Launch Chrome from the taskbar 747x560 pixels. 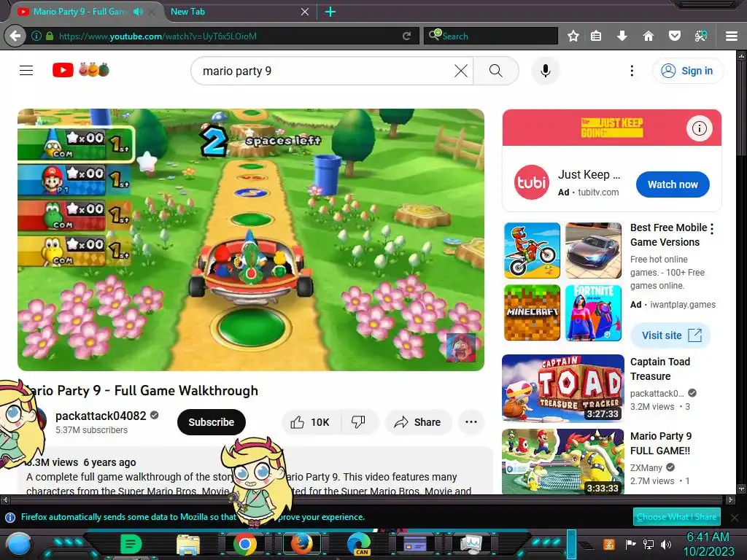[245, 544]
